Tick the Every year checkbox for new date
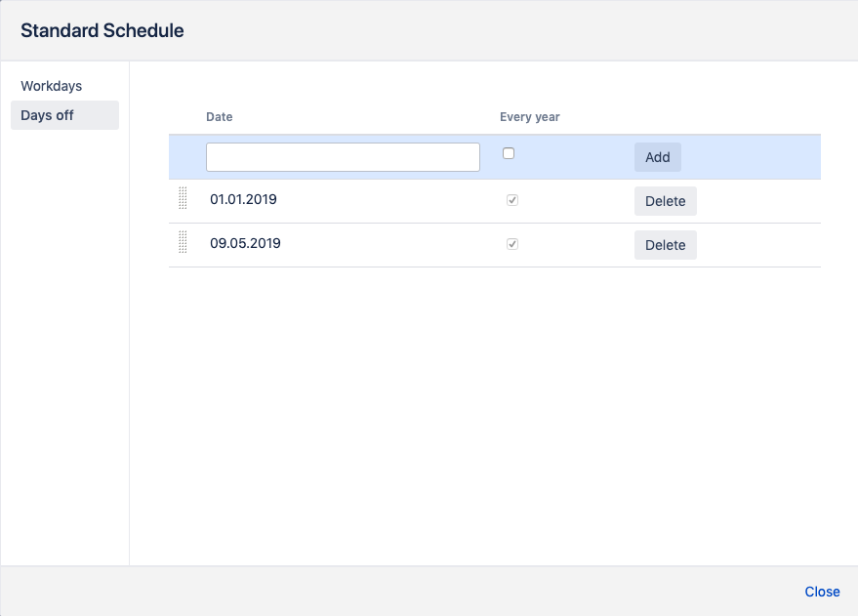Viewport: 858px width, 616px height. click(x=509, y=153)
